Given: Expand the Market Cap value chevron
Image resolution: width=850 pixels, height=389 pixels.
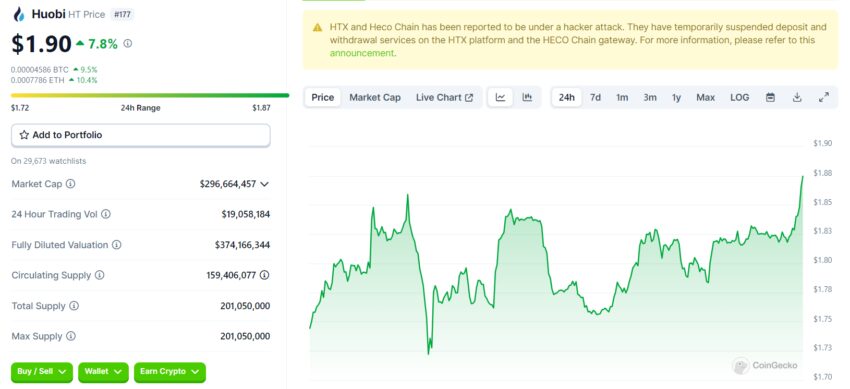Looking at the screenshot, I should pos(264,184).
